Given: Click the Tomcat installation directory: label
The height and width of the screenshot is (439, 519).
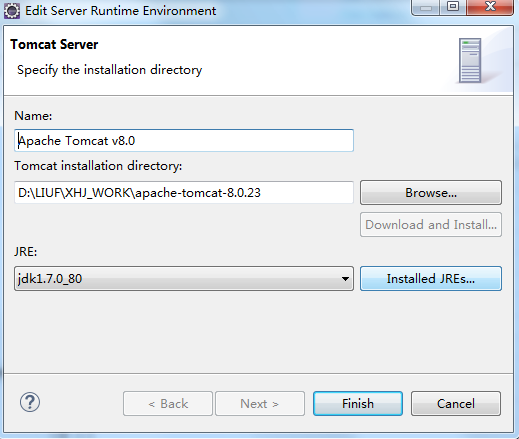Looking at the screenshot, I should click(98, 166).
